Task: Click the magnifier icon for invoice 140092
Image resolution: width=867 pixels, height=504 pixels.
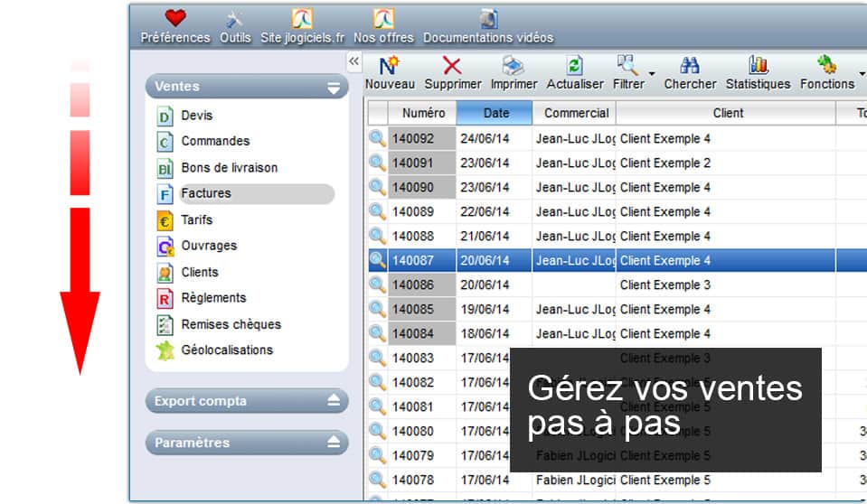Action: [377, 138]
